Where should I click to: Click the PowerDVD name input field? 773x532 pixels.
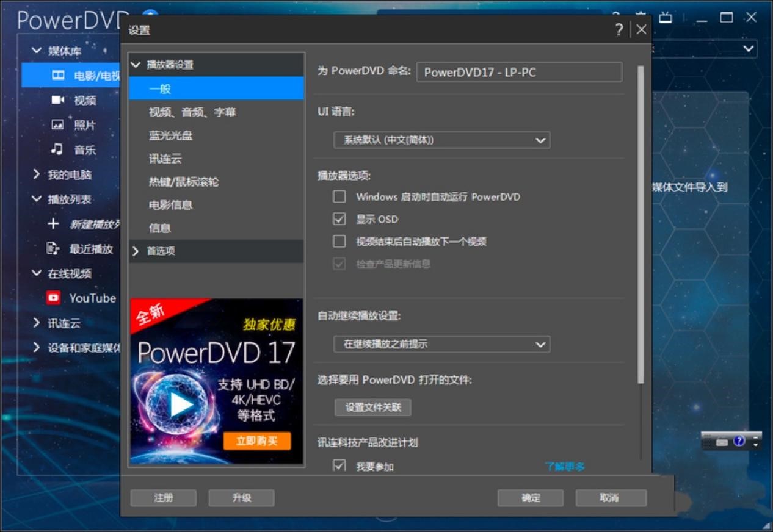point(518,72)
